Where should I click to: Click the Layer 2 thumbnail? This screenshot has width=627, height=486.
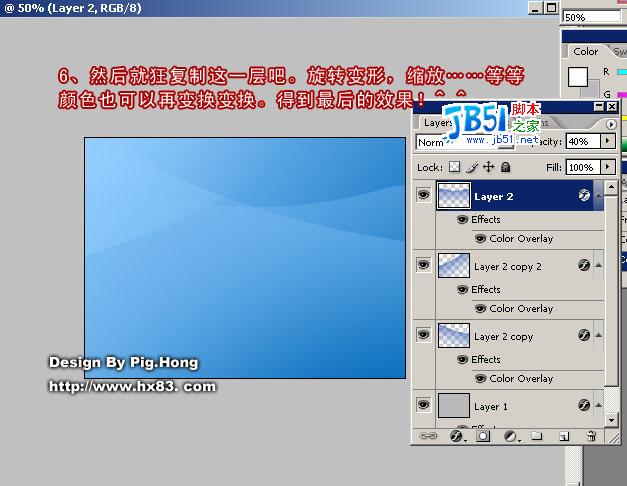coord(454,195)
